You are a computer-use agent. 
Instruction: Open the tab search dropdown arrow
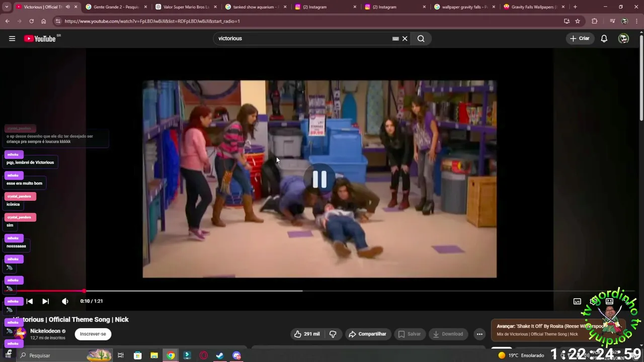[7, 7]
